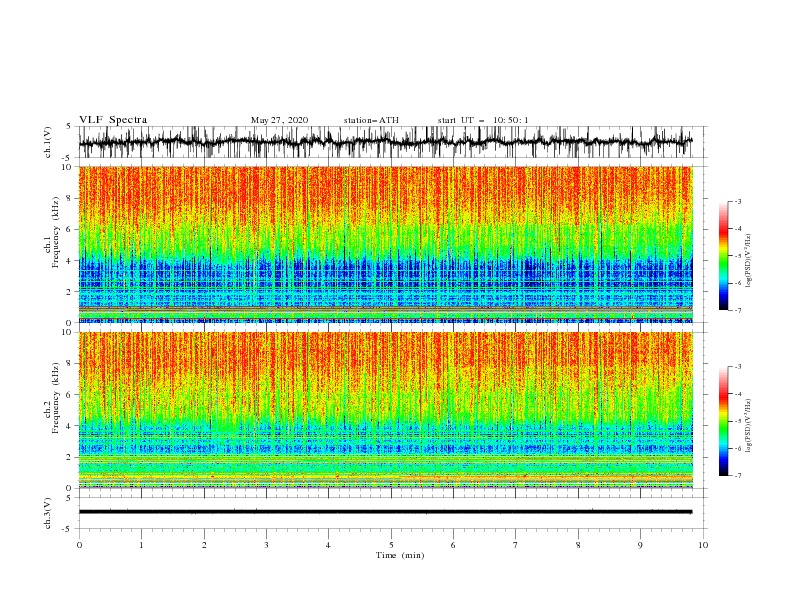Viewport: 792px width, 612px height.
Task: Click the "ch.3(V)" axis label
Action: (48, 513)
